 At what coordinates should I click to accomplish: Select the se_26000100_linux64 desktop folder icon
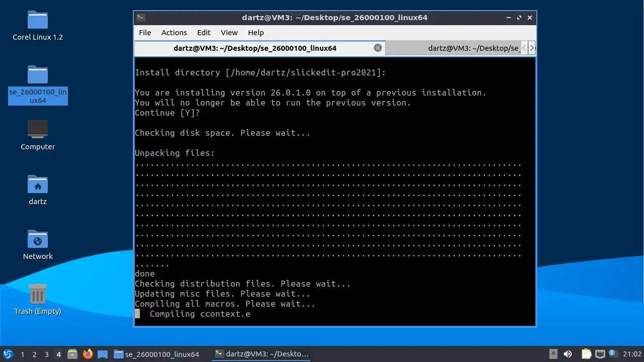38,75
